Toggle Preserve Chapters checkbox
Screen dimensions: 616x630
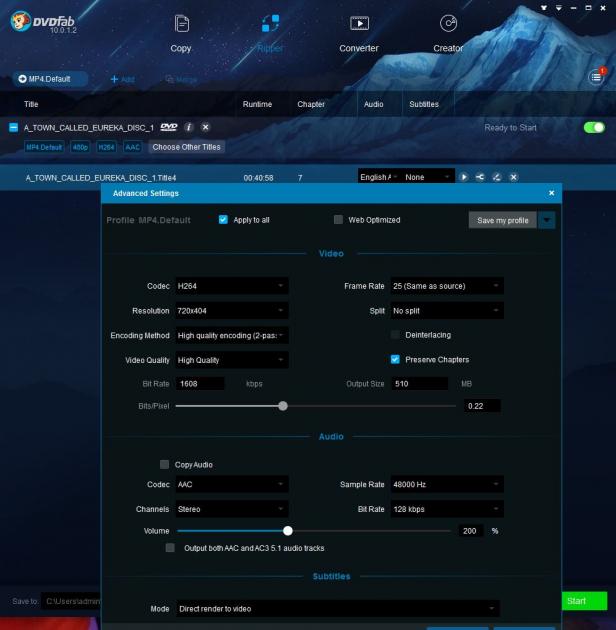coord(395,359)
